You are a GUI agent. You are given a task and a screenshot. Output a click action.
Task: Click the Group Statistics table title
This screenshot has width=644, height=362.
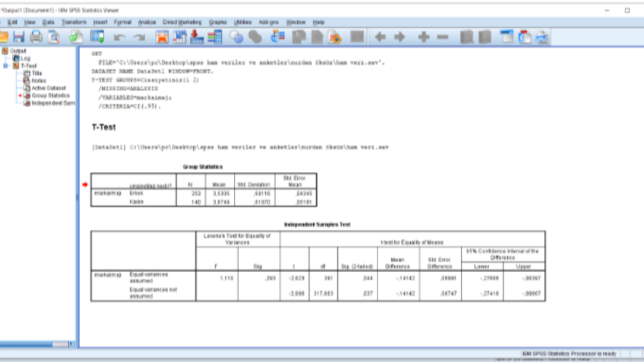click(x=202, y=166)
